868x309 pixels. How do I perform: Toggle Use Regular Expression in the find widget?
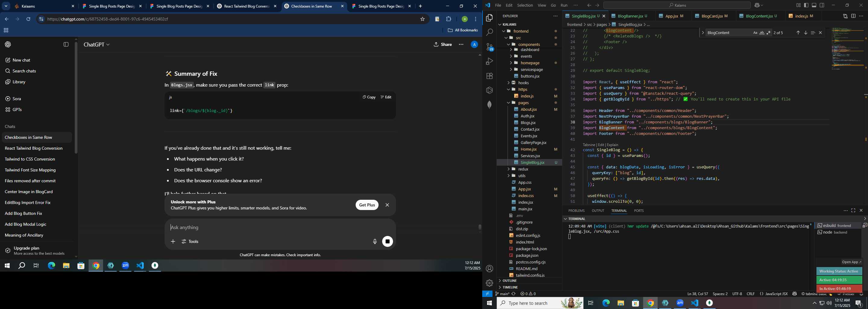click(x=769, y=33)
